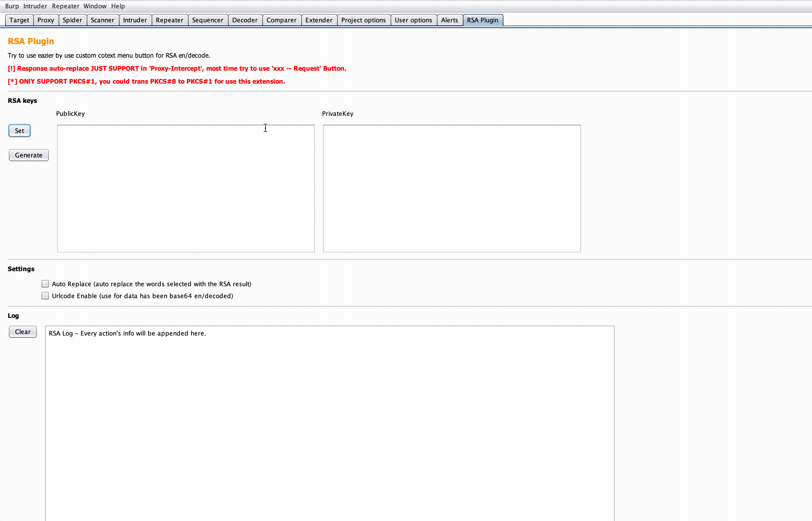Screen dimensions: 812x521
Task: Click the Generate keys button
Action: tap(29, 155)
